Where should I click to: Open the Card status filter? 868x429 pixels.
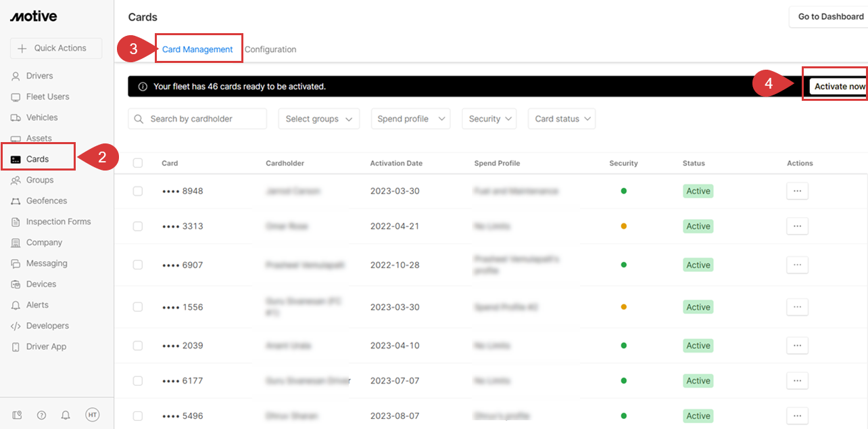[x=562, y=118]
